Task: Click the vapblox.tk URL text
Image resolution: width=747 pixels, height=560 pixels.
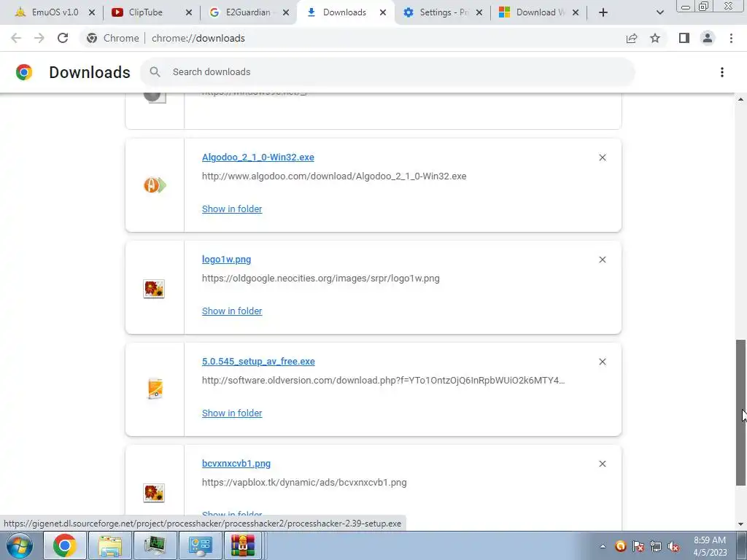Action: click(304, 483)
